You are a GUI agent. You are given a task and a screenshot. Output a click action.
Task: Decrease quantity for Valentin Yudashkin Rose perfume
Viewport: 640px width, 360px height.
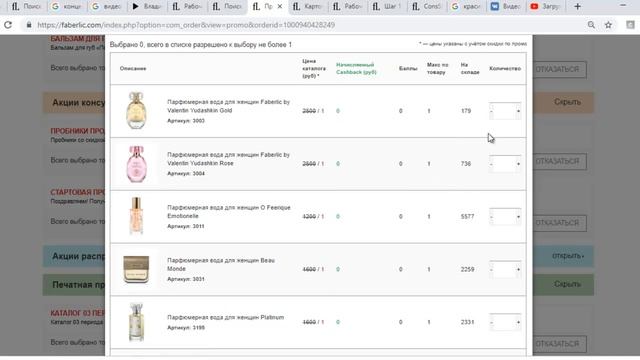pyautogui.click(x=491, y=164)
